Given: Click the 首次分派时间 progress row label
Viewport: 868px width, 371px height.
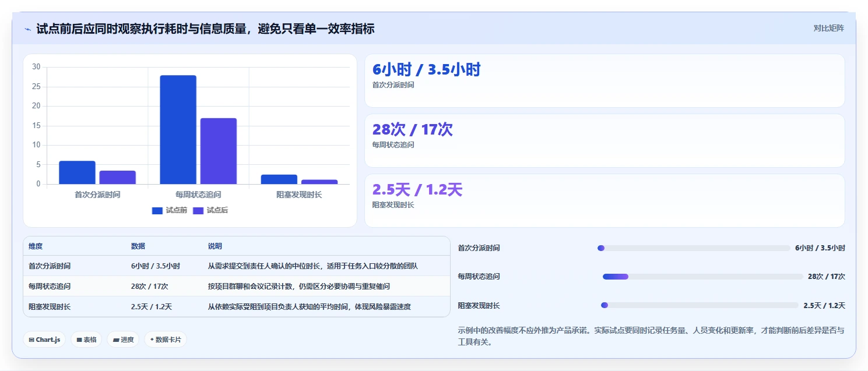Looking at the screenshot, I should pos(479,248).
